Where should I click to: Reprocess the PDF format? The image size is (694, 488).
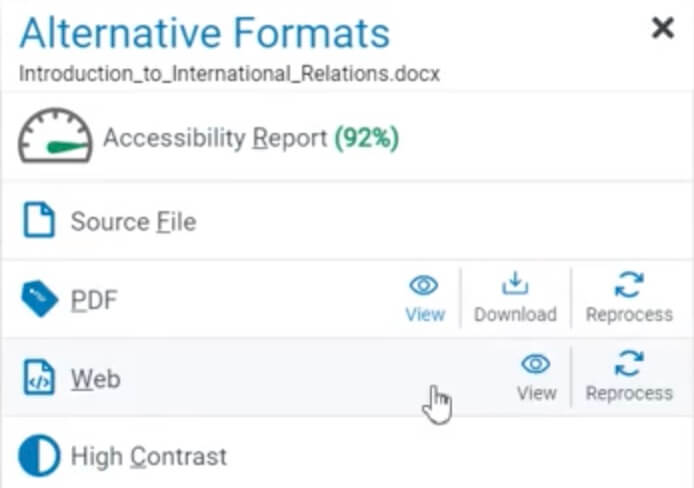click(629, 298)
